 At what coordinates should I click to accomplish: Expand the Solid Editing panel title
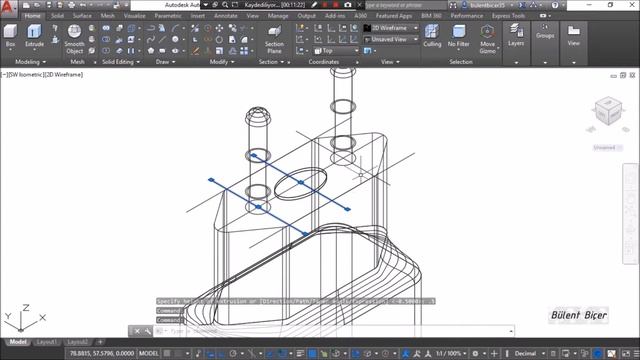pyautogui.click(x=121, y=62)
